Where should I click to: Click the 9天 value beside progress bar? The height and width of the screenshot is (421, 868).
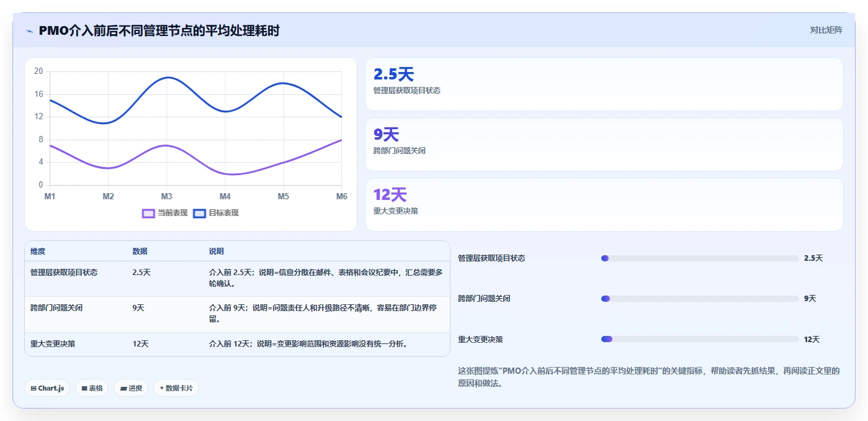click(810, 299)
